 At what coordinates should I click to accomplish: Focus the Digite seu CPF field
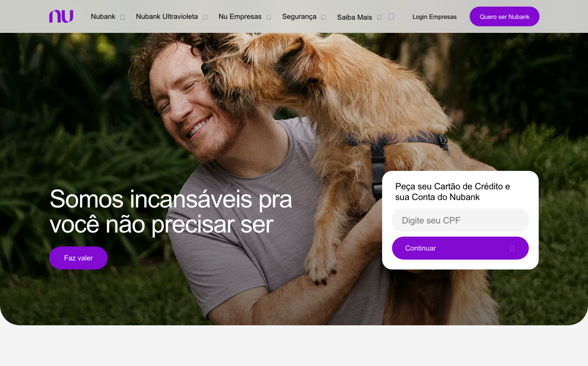pos(460,220)
